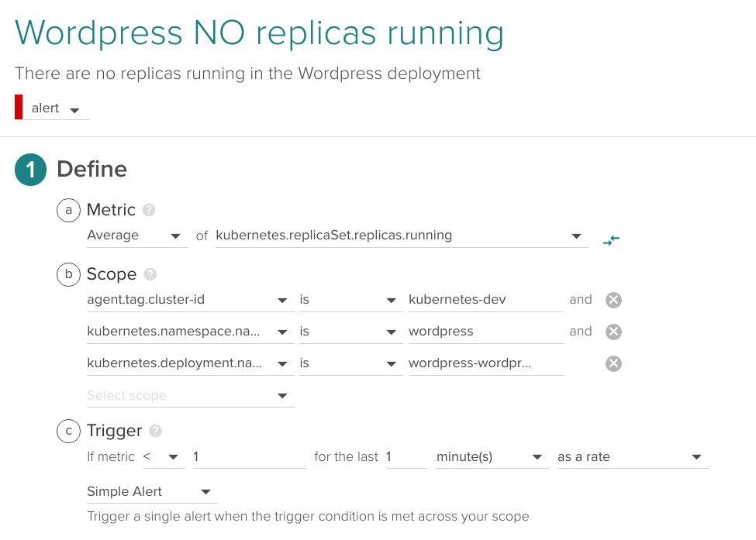Screen dimensions: 756x540
Task: Click the wordpress namespace value field
Action: [486, 332]
